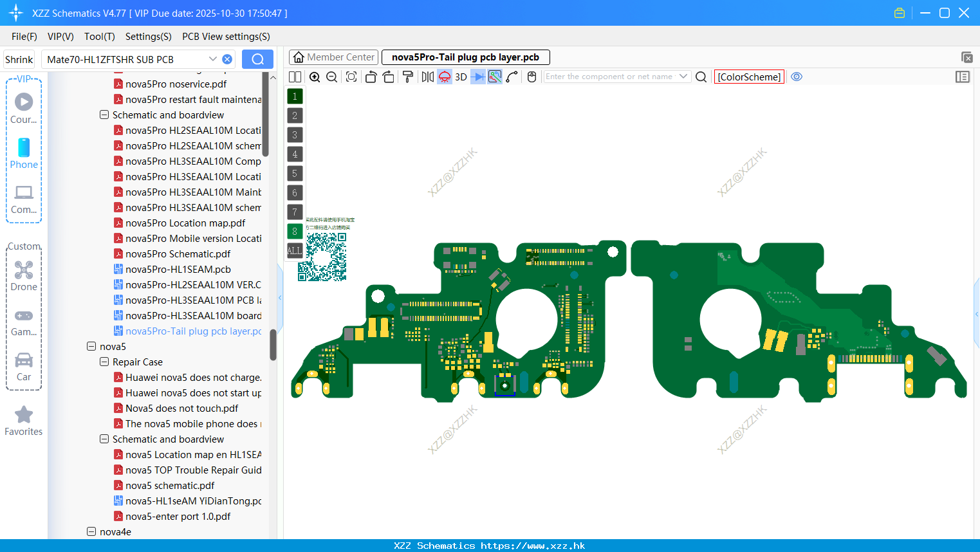Toggle the eye visibility icon

coord(797,77)
